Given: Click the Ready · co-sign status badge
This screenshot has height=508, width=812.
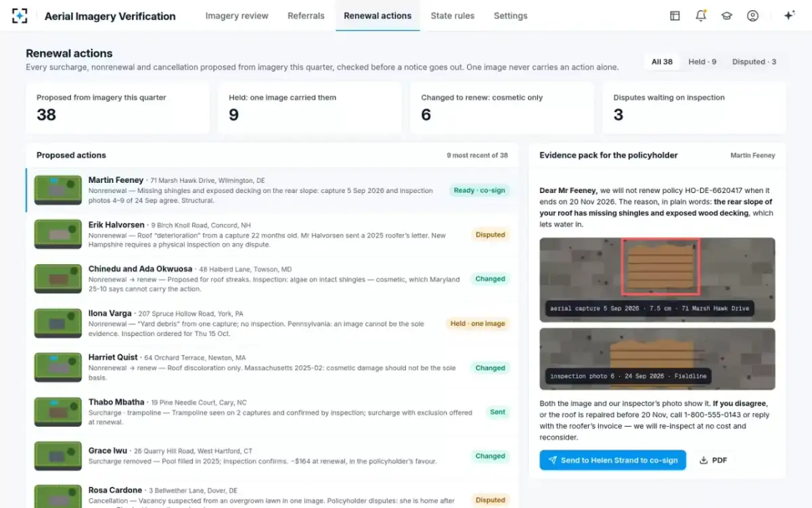Looking at the screenshot, I should [x=479, y=190].
